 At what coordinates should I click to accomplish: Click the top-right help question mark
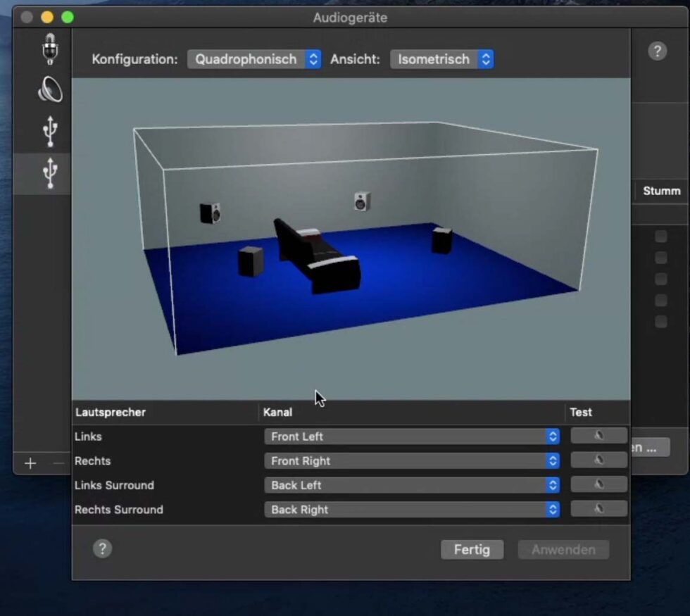coord(657,51)
